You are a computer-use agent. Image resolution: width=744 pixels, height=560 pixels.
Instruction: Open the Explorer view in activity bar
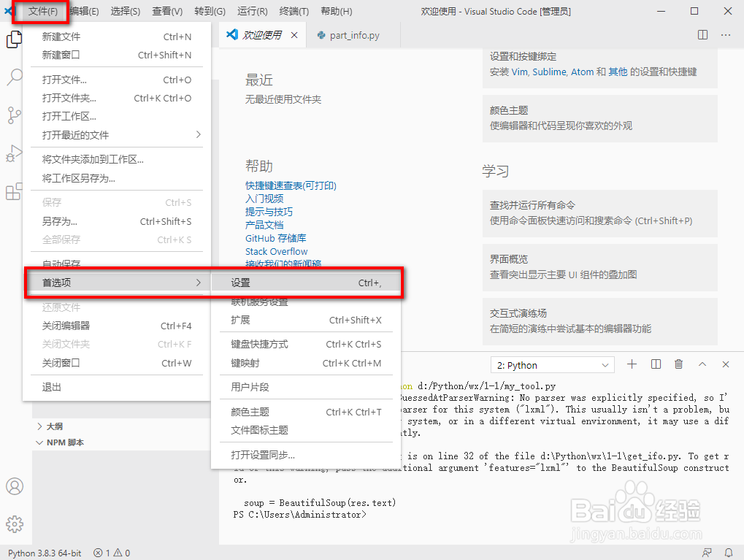14,39
